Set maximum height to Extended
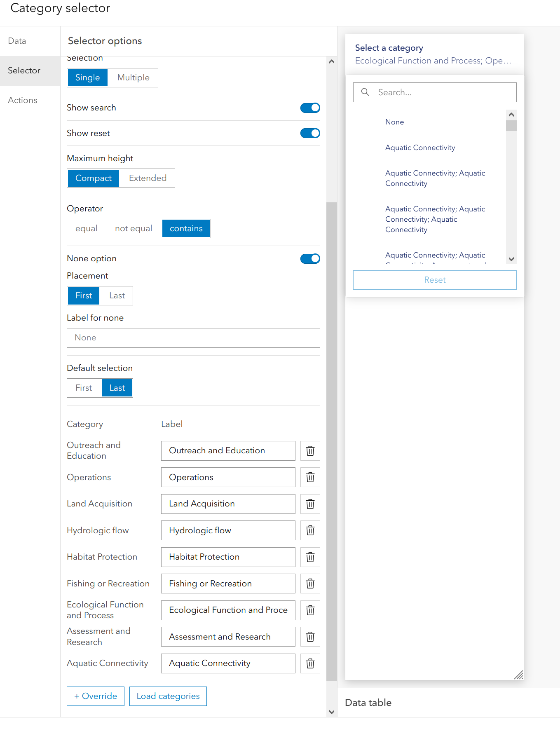 [148, 178]
